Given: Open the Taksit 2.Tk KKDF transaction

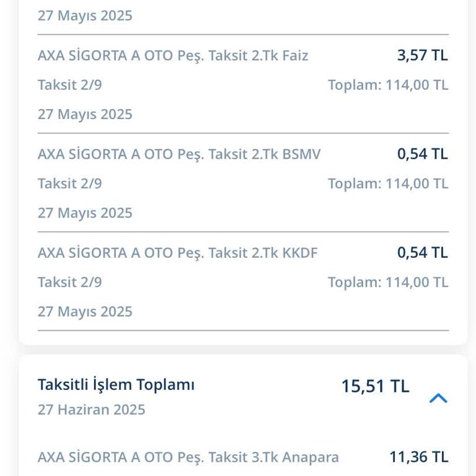Looking at the screenshot, I should click(x=177, y=253).
